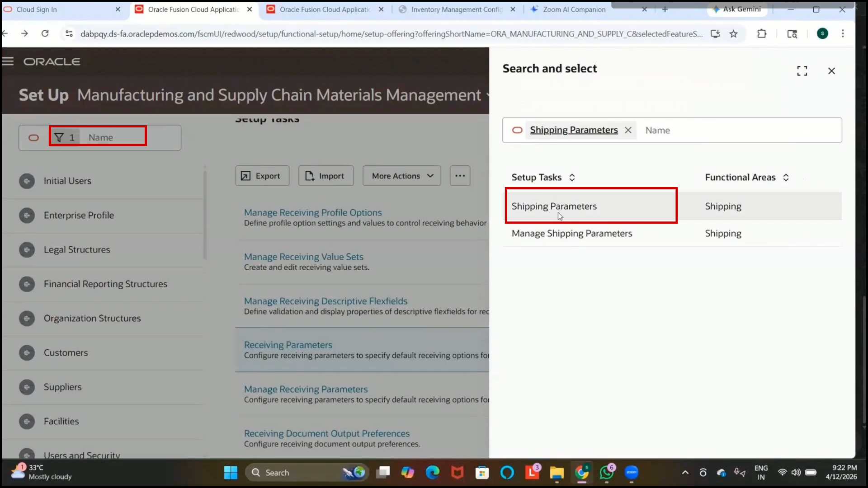The height and width of the screenshot is (488, 868).
Task: Click the filter funnel icon in the left search
Action: coord(59,137)
